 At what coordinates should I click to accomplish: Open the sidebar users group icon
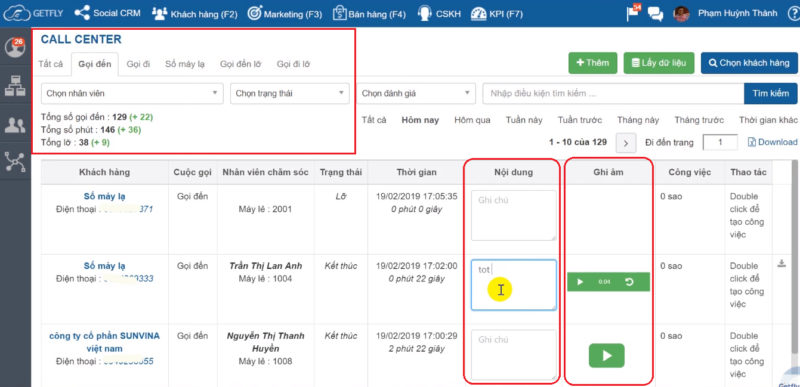click(15, 125)
